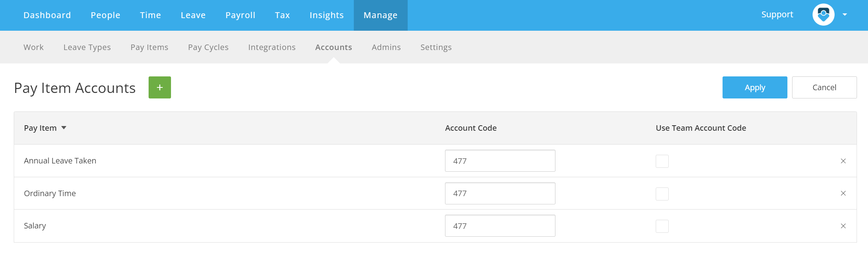Switch to the Admins tab
This screenshot has height=256, width=868.
pos(386,47)
